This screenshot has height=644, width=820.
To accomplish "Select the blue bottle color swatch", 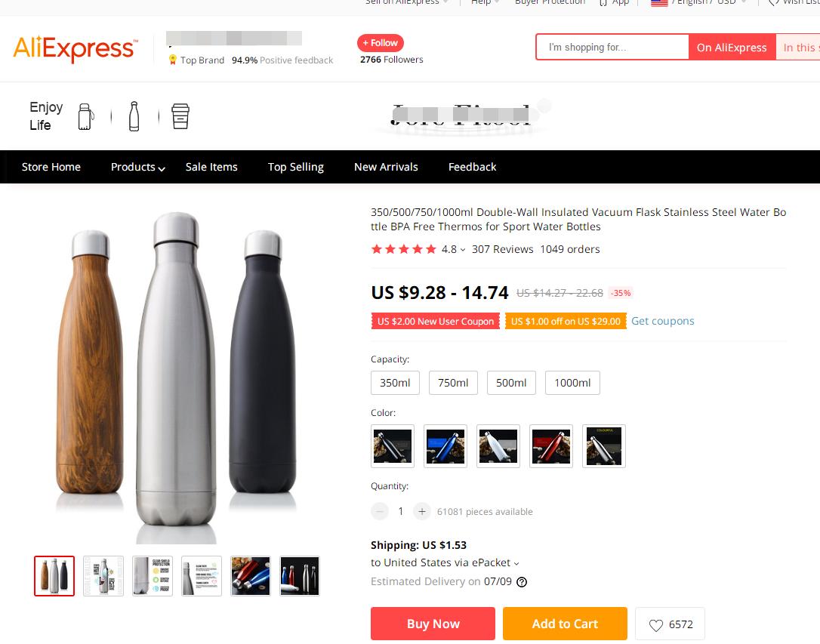I will (x=445, y=446).
